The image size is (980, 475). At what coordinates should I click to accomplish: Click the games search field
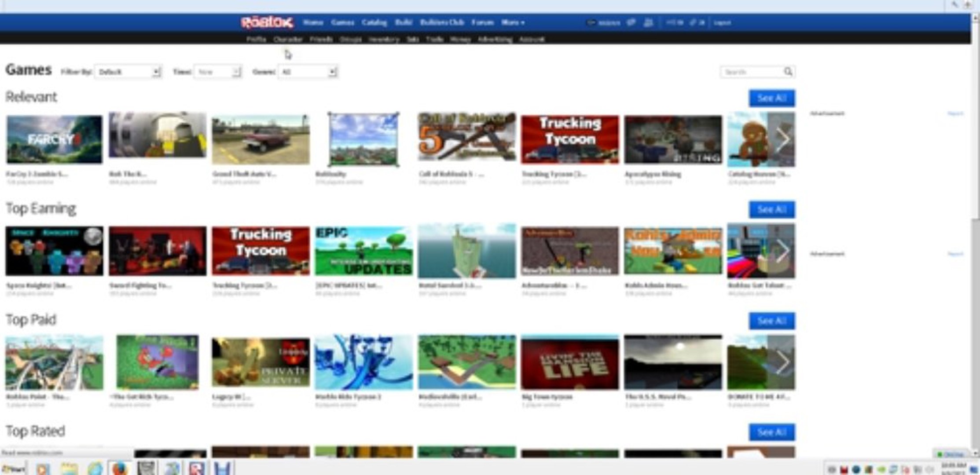(751, 72)
